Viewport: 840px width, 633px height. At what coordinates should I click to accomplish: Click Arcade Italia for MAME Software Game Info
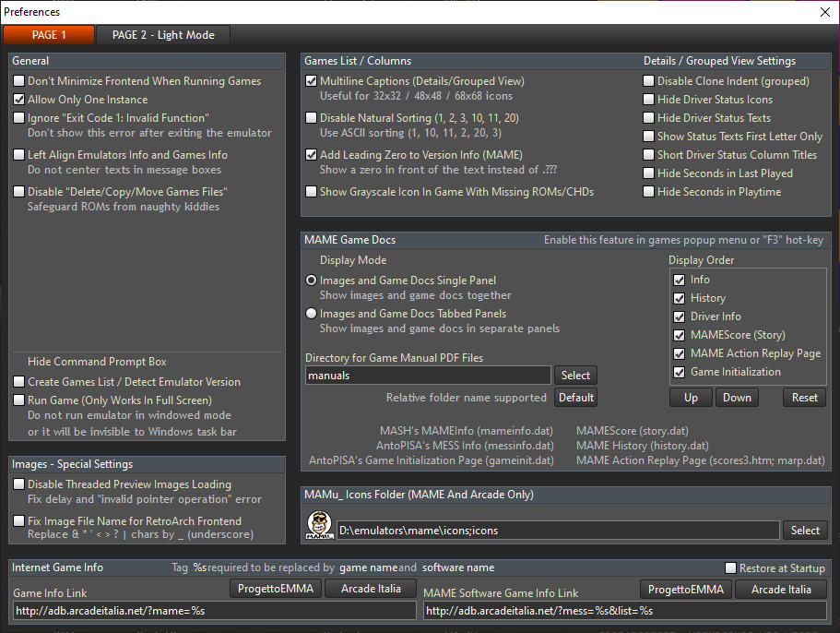click(x=781, y=590)
